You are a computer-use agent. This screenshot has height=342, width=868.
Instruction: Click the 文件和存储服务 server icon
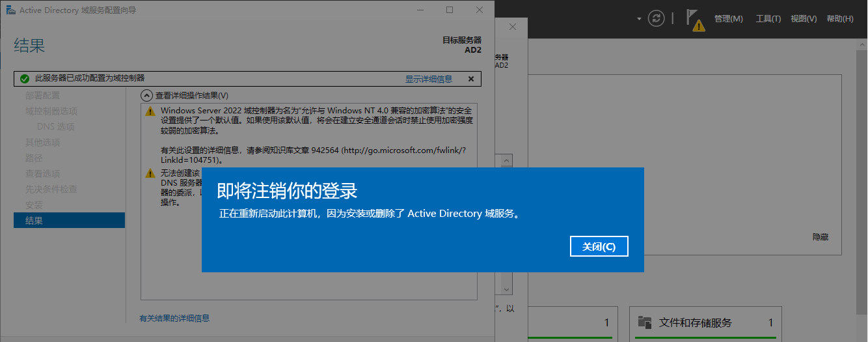[x=645, y=322]
